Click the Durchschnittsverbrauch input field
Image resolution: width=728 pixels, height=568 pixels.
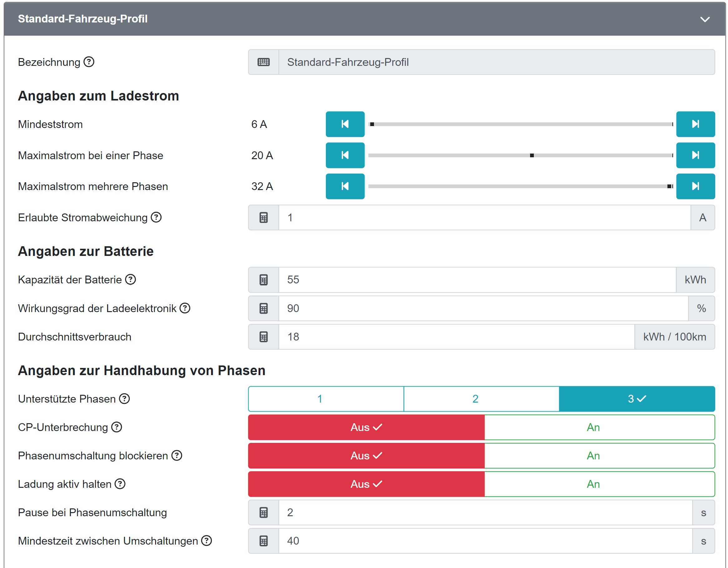pos(456,337)
